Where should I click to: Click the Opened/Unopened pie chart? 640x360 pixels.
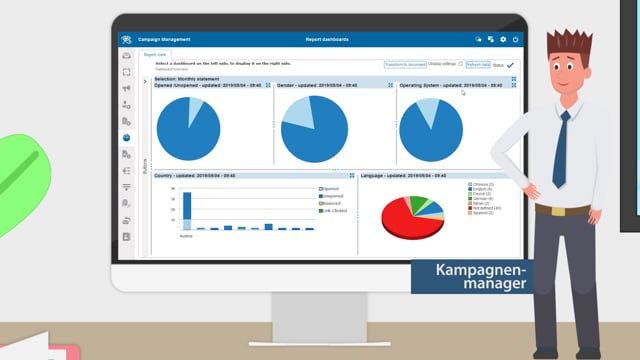(189, 129)
